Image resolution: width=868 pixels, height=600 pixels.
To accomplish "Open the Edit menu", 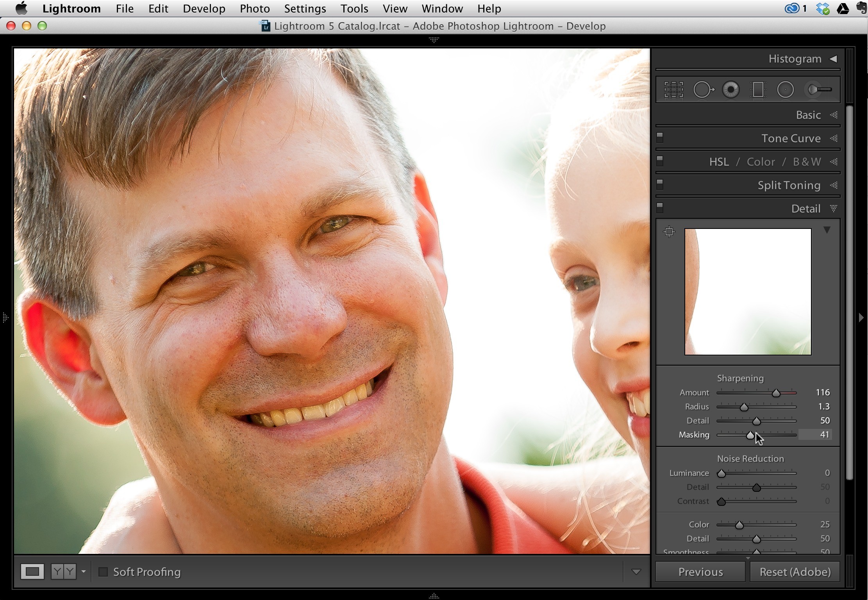I will 158,9.
